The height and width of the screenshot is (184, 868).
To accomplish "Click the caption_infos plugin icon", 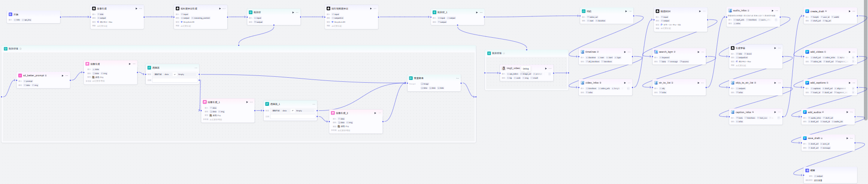I will 733,112.
